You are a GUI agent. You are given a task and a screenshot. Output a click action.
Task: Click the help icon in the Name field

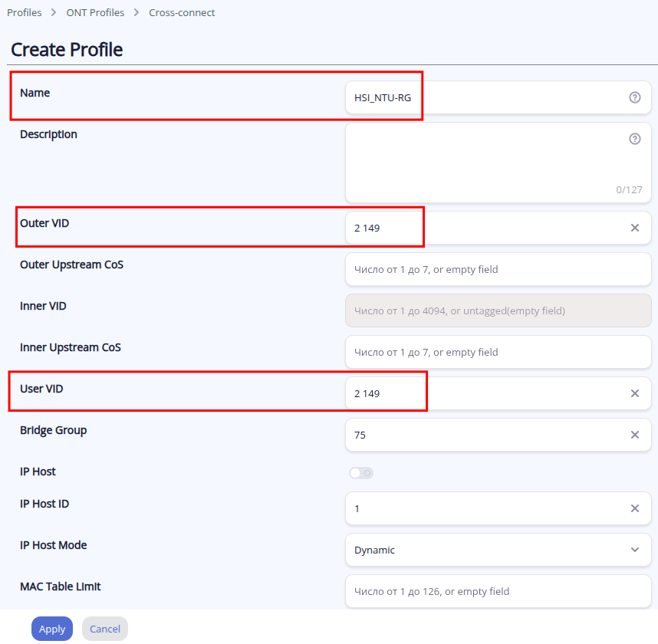[634, 97]
